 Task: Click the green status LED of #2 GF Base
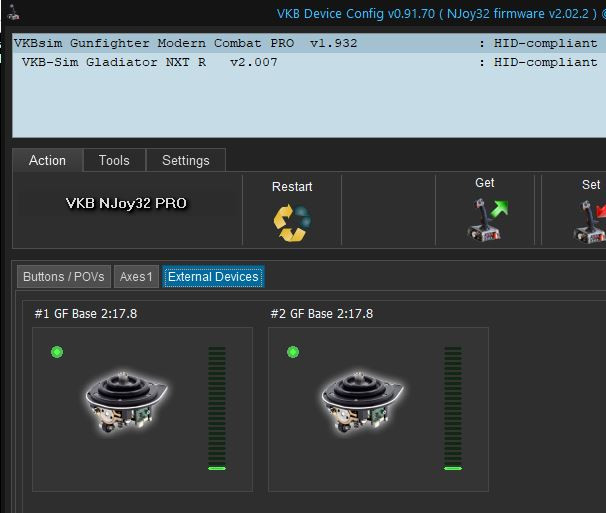pyautogui.click(x=293, y=352)
